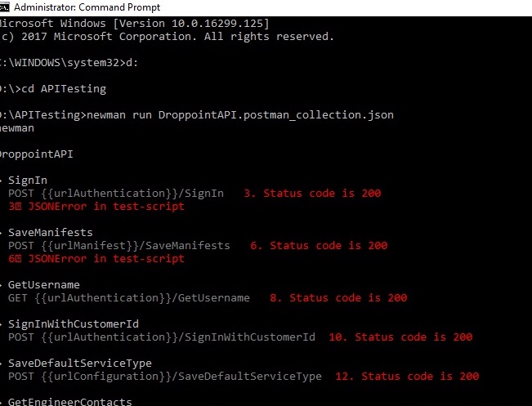Click the 'cd APITesting' command text
The height and width of the screenshot is (406, 532).
point(64,89)
